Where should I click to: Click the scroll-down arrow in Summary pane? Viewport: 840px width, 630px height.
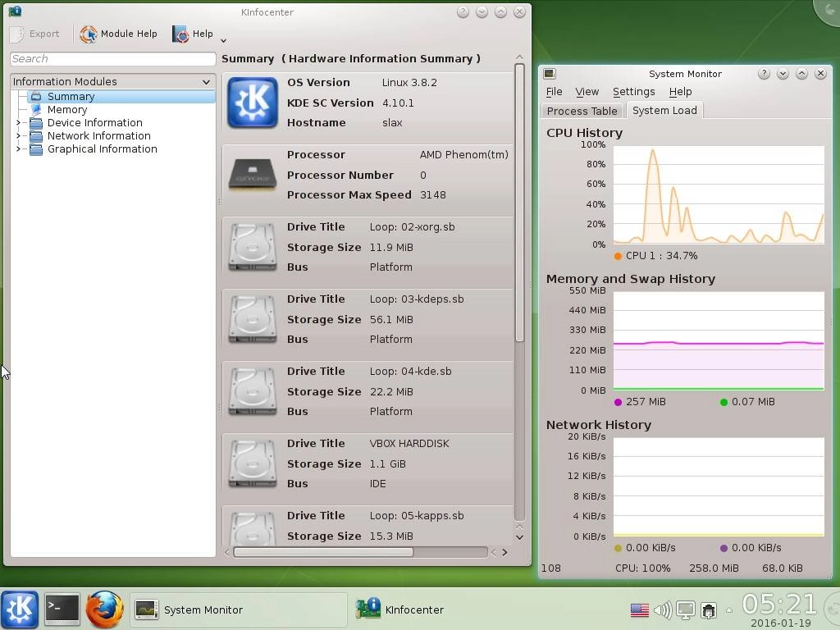pyautogui.click(x=519, y=537)
